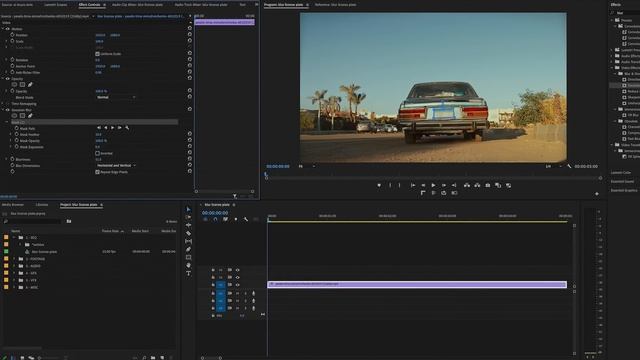Collapse the first bin in Project panel
The image size is (640, 360).
pyautogui.click(x=14, y=238)
